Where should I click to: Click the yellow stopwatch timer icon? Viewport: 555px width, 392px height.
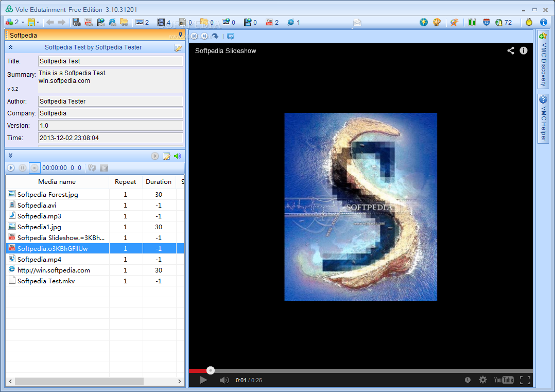[529, 22]
